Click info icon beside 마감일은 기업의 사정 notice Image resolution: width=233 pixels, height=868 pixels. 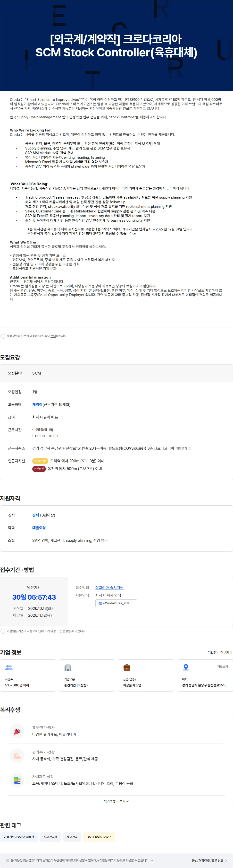pyautogui.click(x=3, y=631)
